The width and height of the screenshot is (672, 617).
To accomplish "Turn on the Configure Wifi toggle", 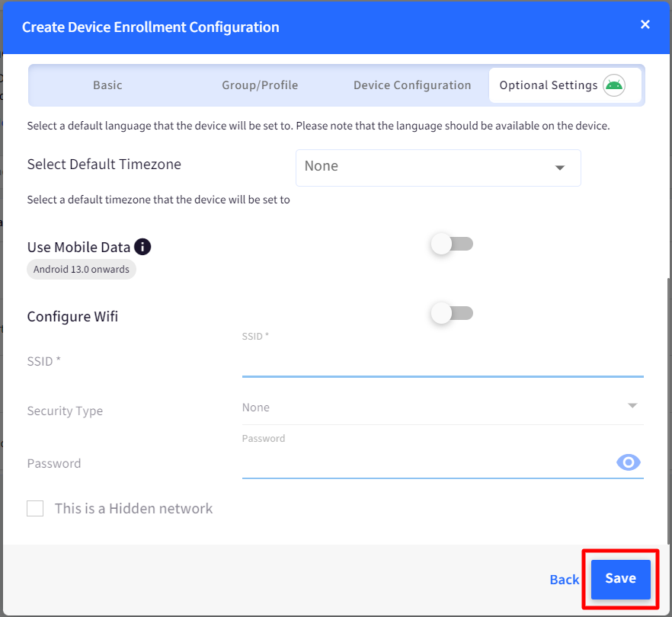I will coord(452,313).
